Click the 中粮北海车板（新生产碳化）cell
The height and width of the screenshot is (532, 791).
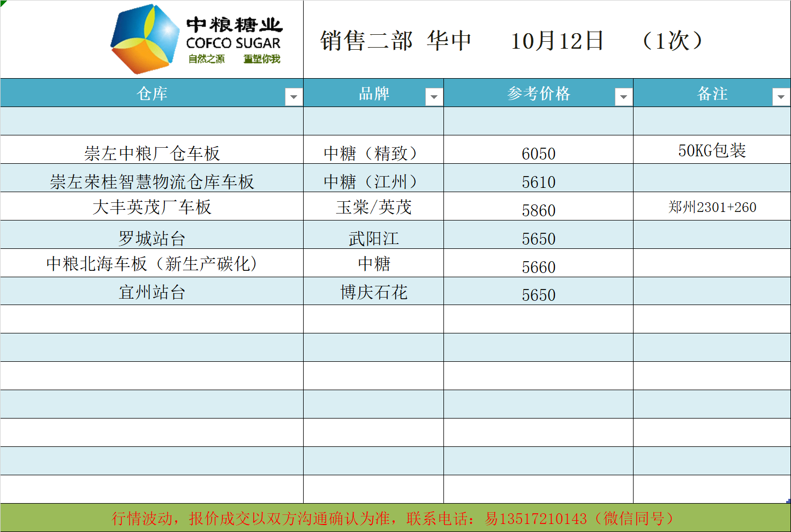point(152,263)
